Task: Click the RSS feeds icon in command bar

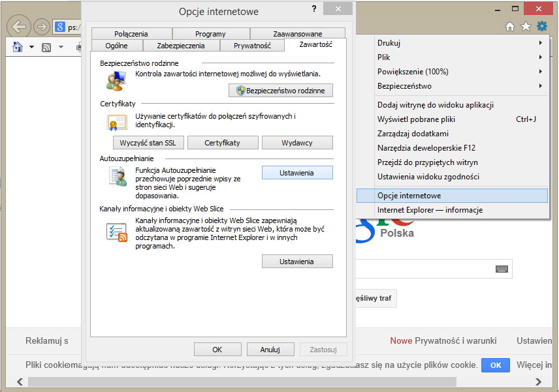Action: click(x=46, y=47)
